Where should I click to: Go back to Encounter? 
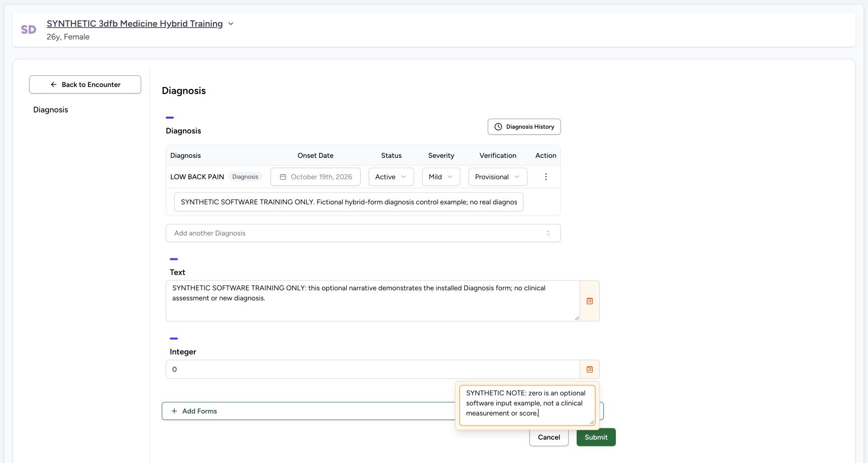point(85,84)
